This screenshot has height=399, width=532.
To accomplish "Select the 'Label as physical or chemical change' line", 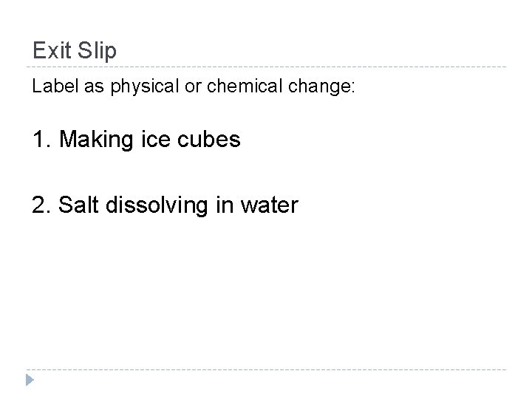I will click(x=194, y=86).
